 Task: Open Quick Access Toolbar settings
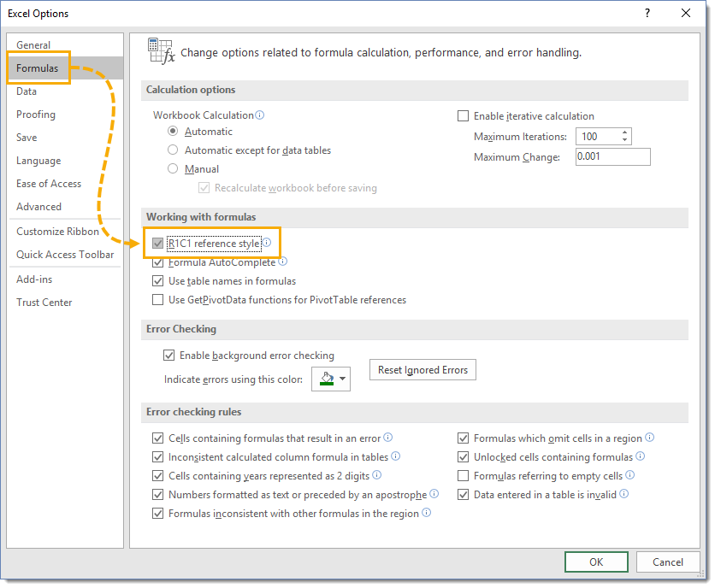point(65,255)
